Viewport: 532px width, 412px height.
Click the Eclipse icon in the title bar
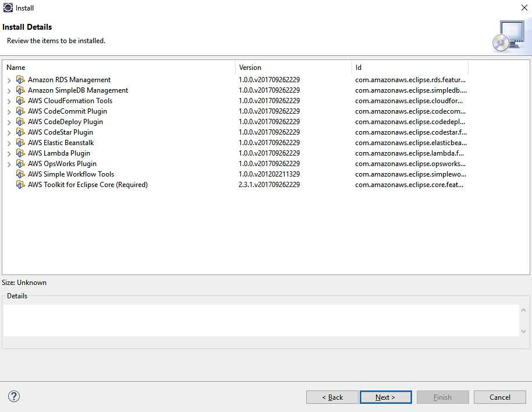pyautogui.click(x=8, y=8)
